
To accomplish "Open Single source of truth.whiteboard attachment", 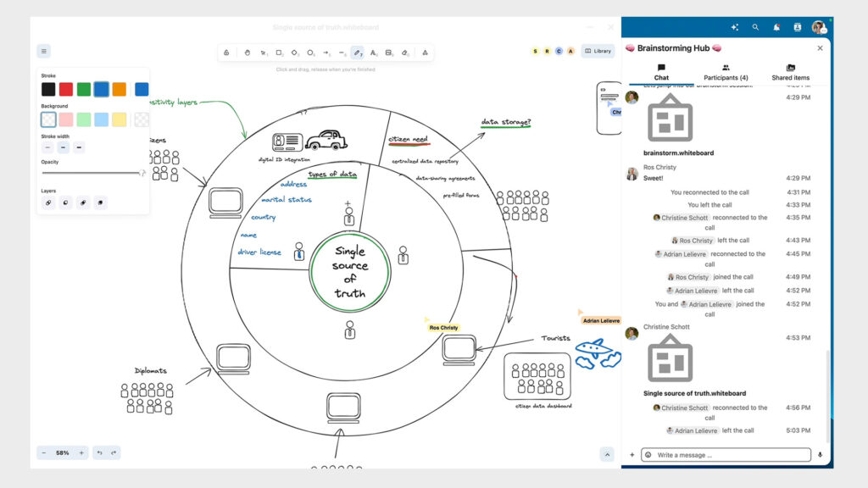I will pyautogui.click(x=694, y=365).
